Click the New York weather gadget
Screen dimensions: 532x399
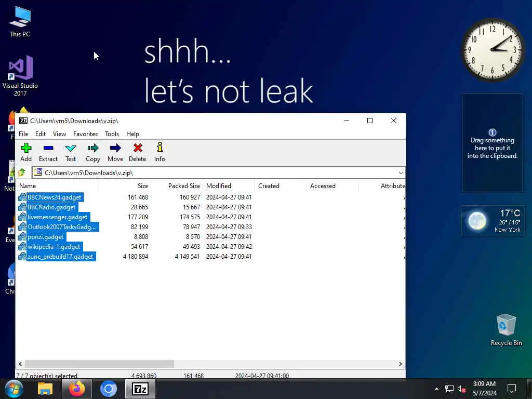[x=493, y=221]
